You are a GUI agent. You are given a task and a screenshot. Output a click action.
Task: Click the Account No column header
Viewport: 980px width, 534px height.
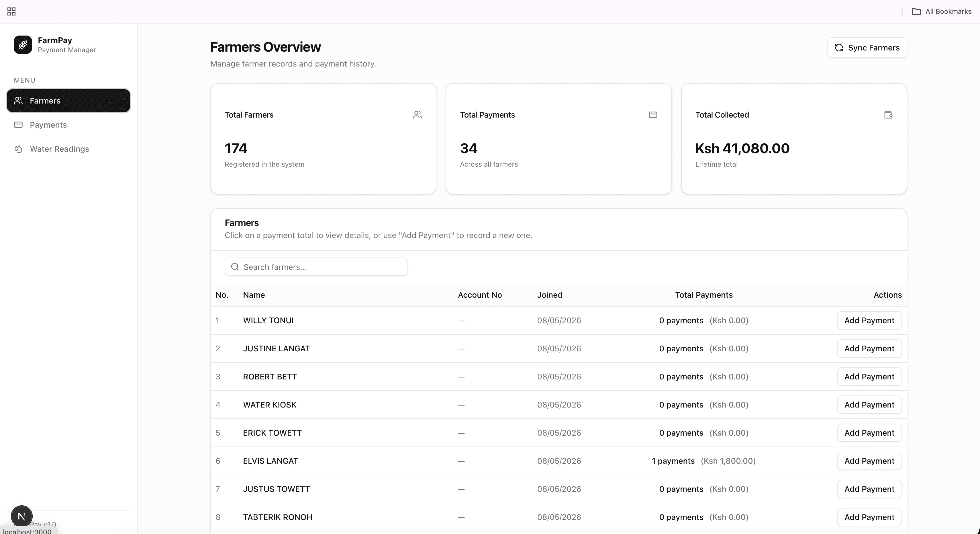[480, 295]
